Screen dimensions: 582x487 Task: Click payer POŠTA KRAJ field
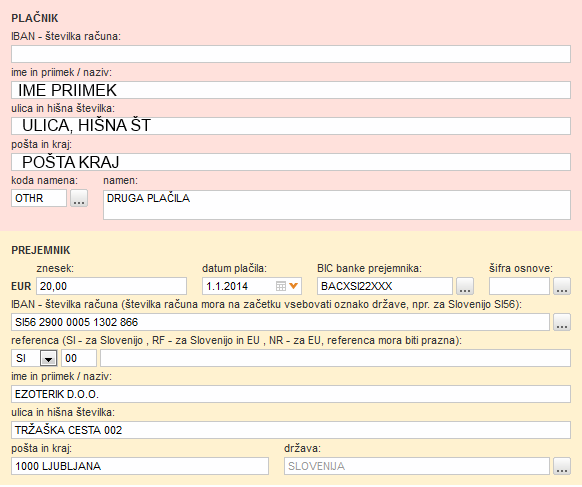[x=291, y=162]
